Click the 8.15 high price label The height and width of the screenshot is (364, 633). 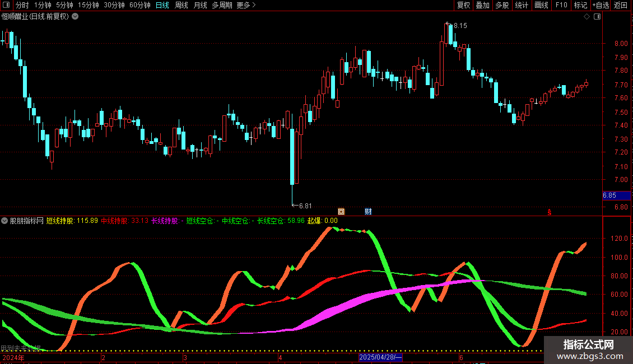click(460, 26)
